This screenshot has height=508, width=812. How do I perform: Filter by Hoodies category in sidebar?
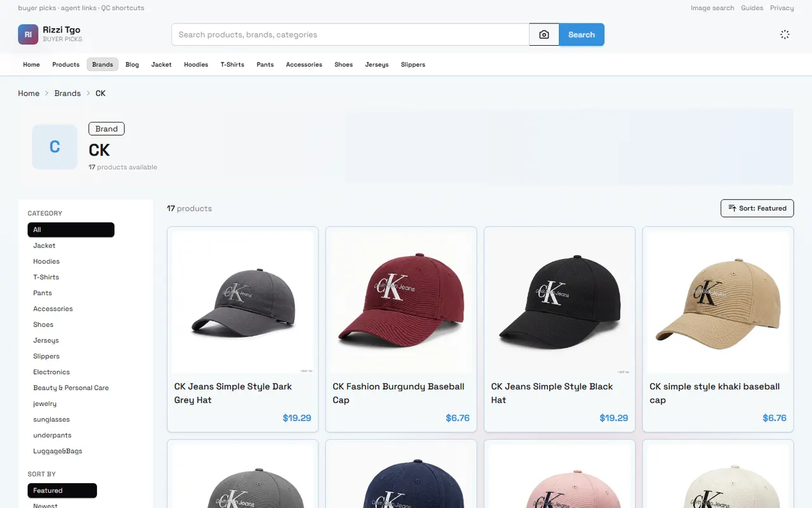point(46,262)
